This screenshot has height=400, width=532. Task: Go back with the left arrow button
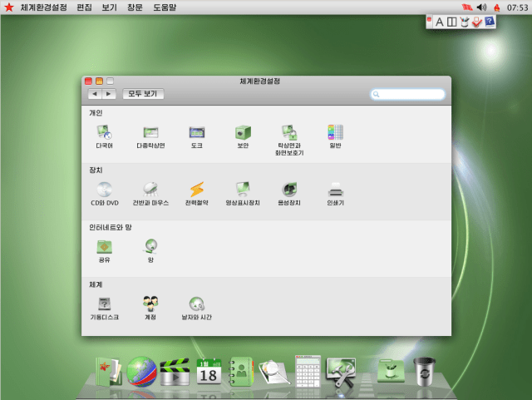click(95, 94)
